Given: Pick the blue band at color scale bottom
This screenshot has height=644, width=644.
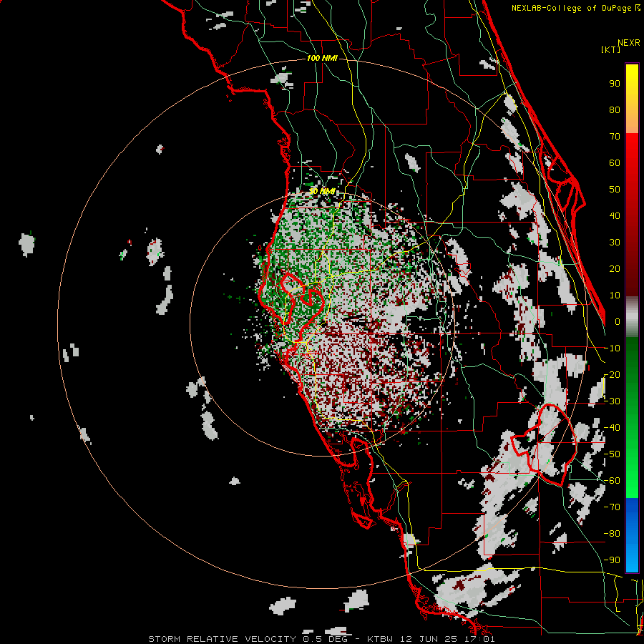Looking at the screenshot, I should tap(632, 535).
